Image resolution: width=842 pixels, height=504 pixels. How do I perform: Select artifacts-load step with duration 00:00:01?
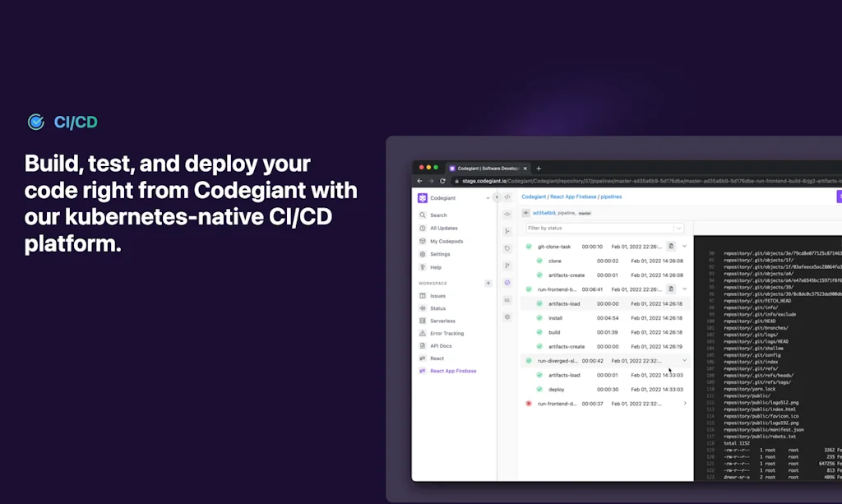[605, 375]
